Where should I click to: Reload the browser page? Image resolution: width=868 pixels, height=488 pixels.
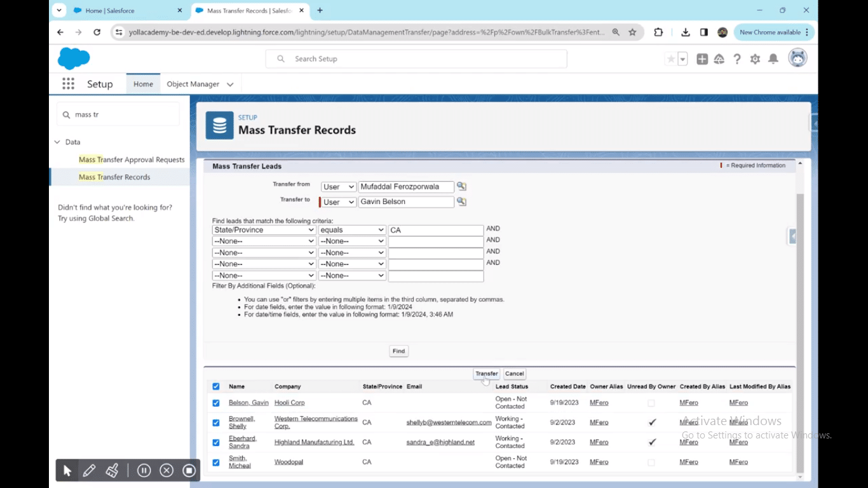click(97, 32)
